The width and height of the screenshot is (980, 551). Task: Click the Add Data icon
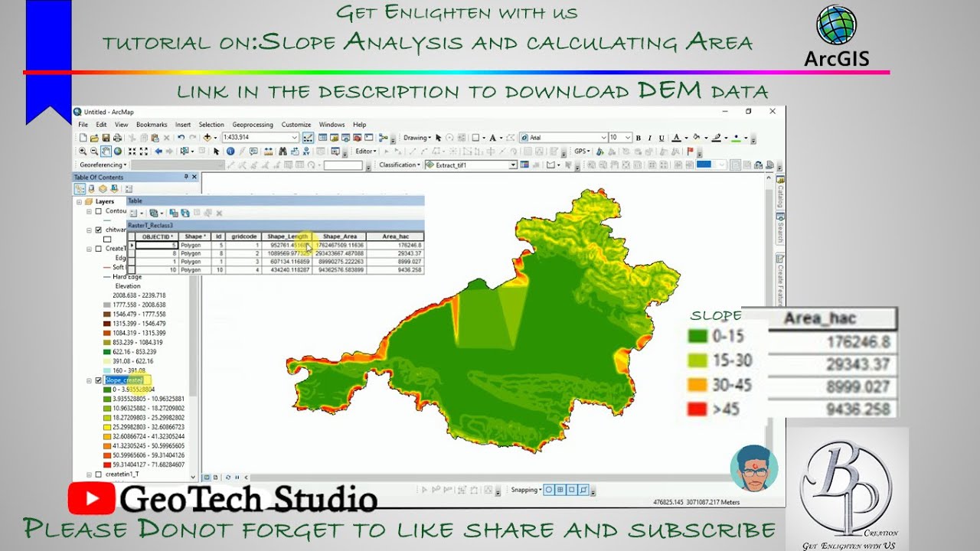pos(207,138)
